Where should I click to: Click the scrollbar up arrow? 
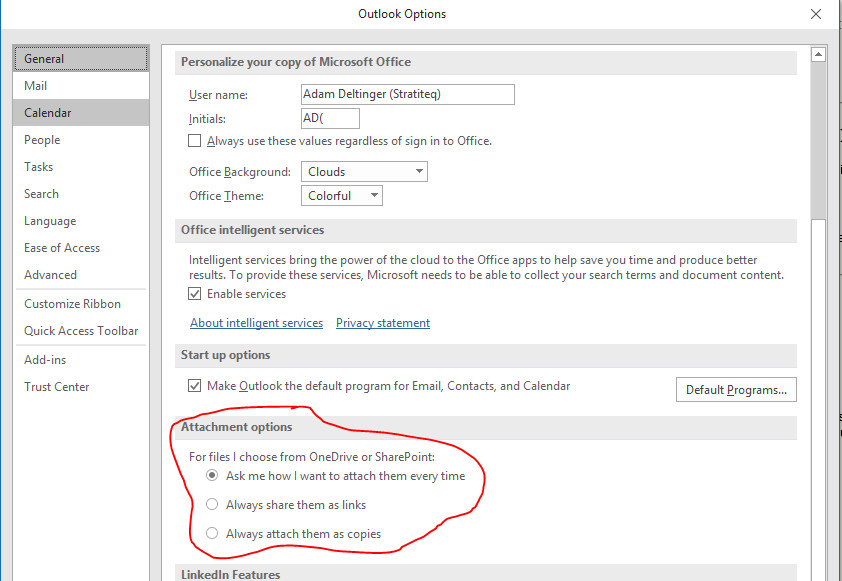tap(818, 54)
